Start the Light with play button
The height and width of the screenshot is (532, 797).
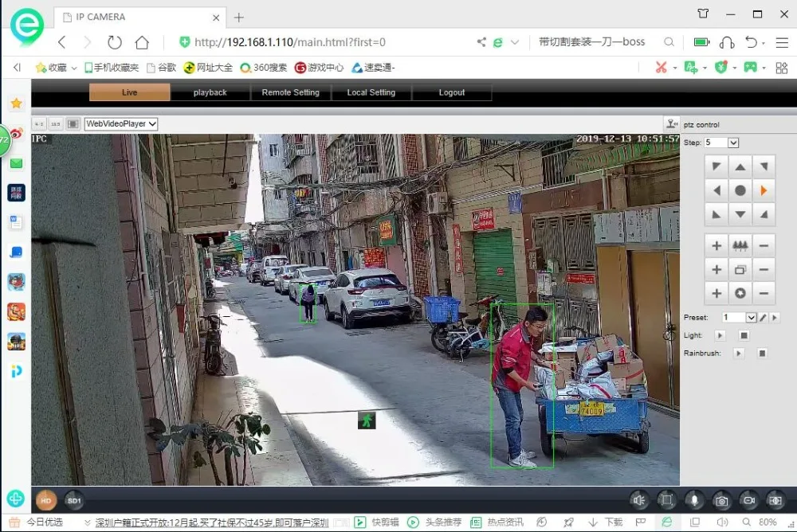click(x=720, y=335)
